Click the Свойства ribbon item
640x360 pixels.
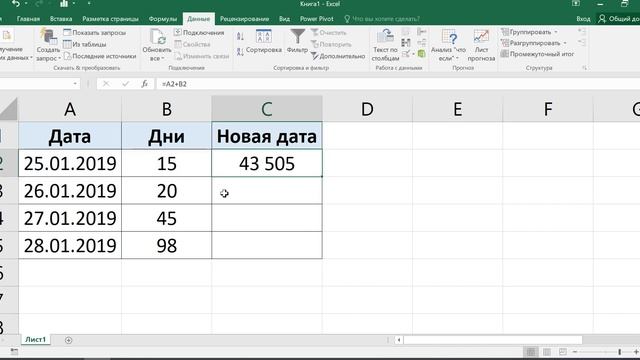pos(192,44)
